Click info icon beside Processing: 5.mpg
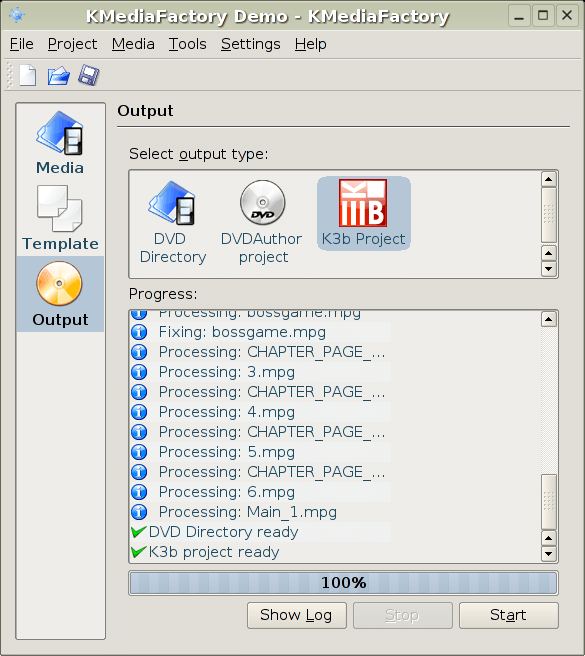The image size is (585, 656). [139, 452]
